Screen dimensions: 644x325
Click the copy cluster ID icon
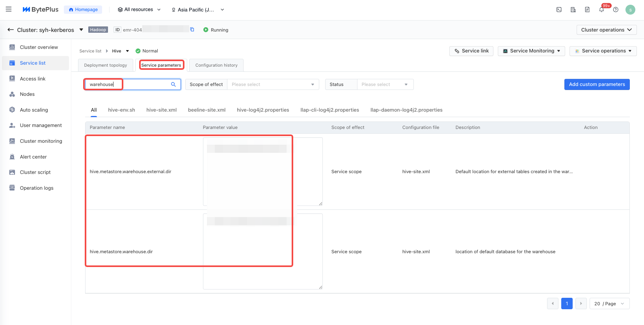tap(192, 30)
